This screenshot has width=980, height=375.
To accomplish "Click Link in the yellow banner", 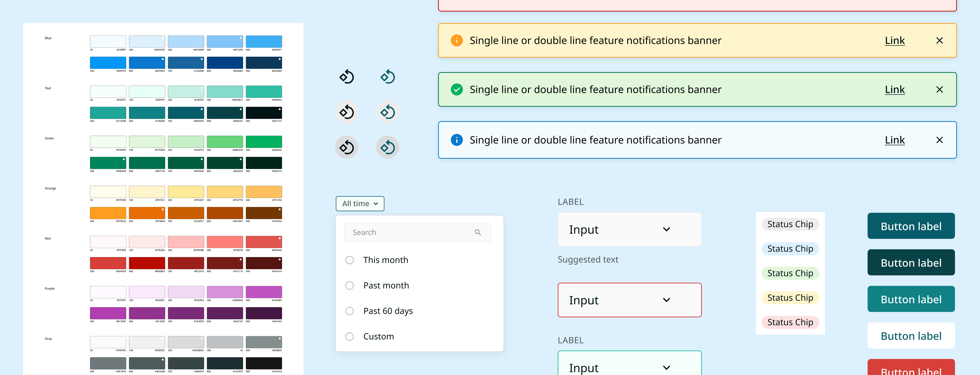I will tap(895, 40).
